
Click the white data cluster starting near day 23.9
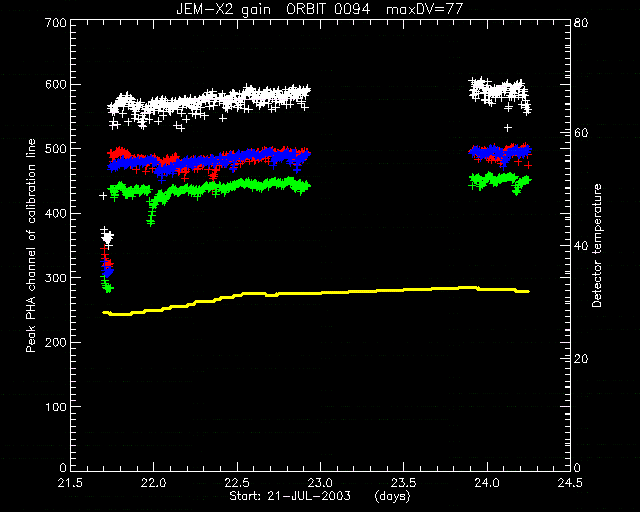(499, 95)
